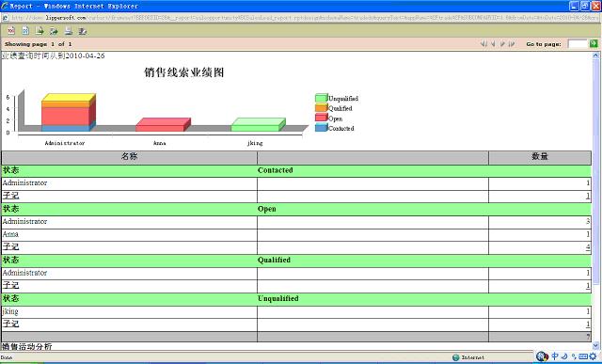Go to last page navigation arrow
The height and width of the screenshot is (364, 602).
[512, 44]
